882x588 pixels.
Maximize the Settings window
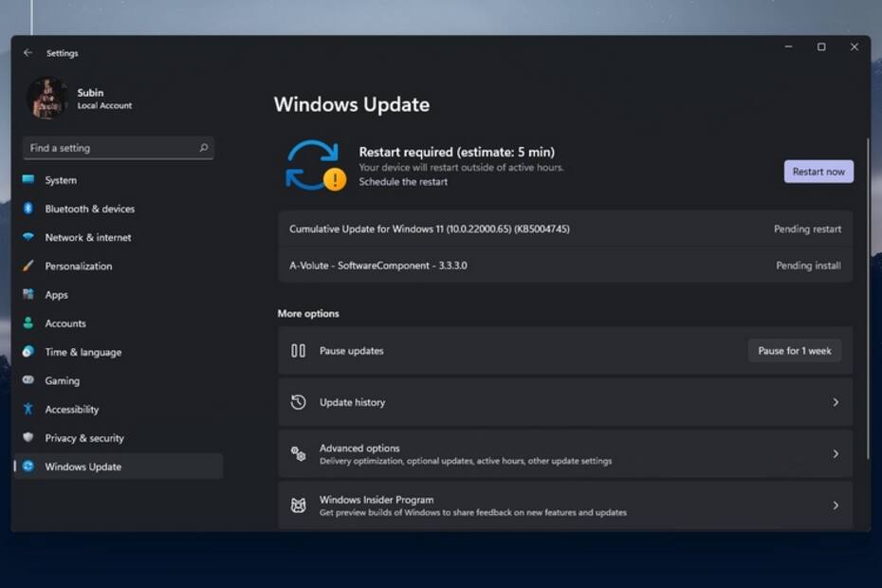click(821, 46)
